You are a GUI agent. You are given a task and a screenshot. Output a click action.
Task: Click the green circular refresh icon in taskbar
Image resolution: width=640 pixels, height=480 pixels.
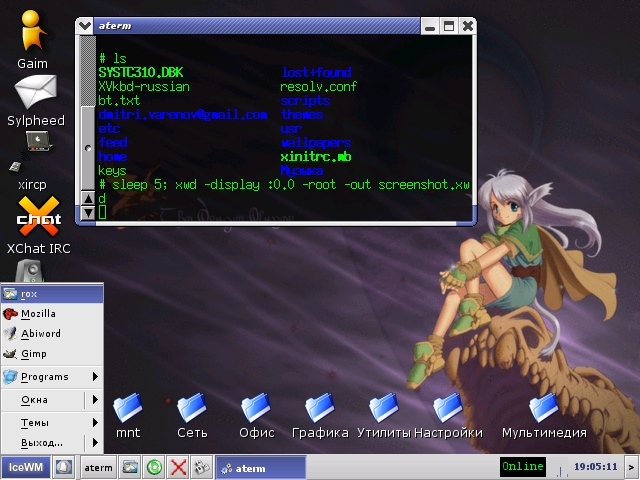pyautogui.click(x=154, y=467)
